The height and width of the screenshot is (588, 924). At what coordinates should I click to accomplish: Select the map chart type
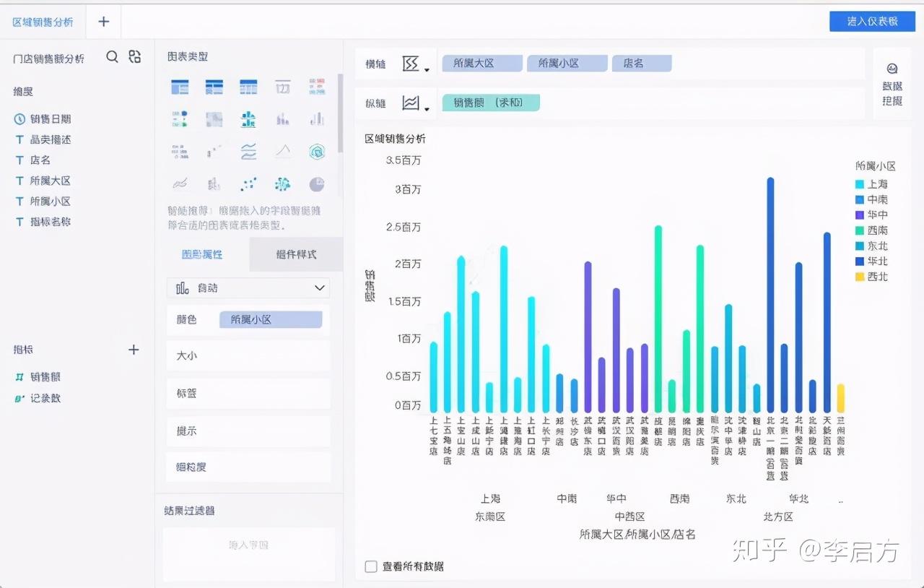click(214, 118)
